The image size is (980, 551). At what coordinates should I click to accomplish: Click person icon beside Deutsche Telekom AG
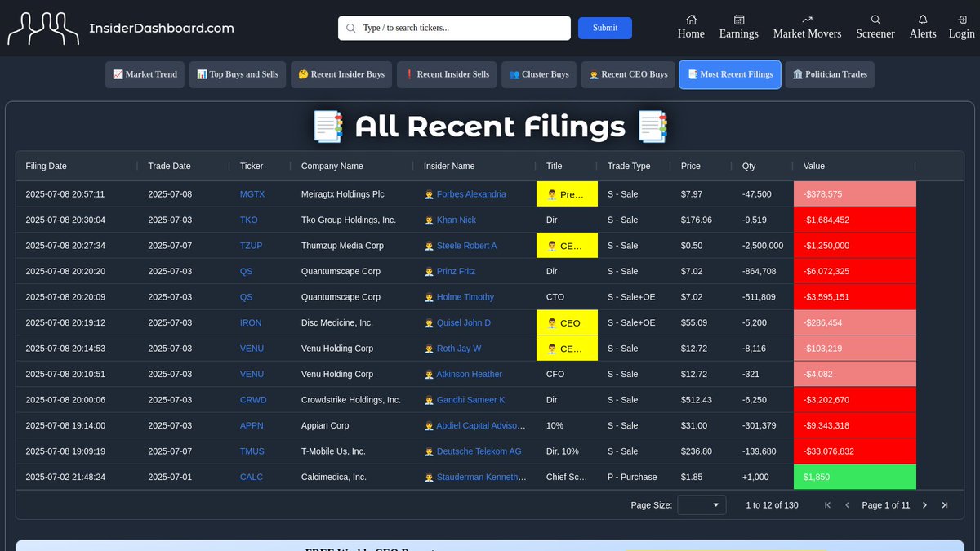429,451
